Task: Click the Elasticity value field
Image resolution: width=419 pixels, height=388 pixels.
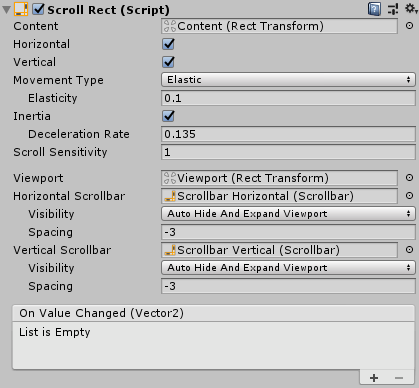Action: click(288, 98)
